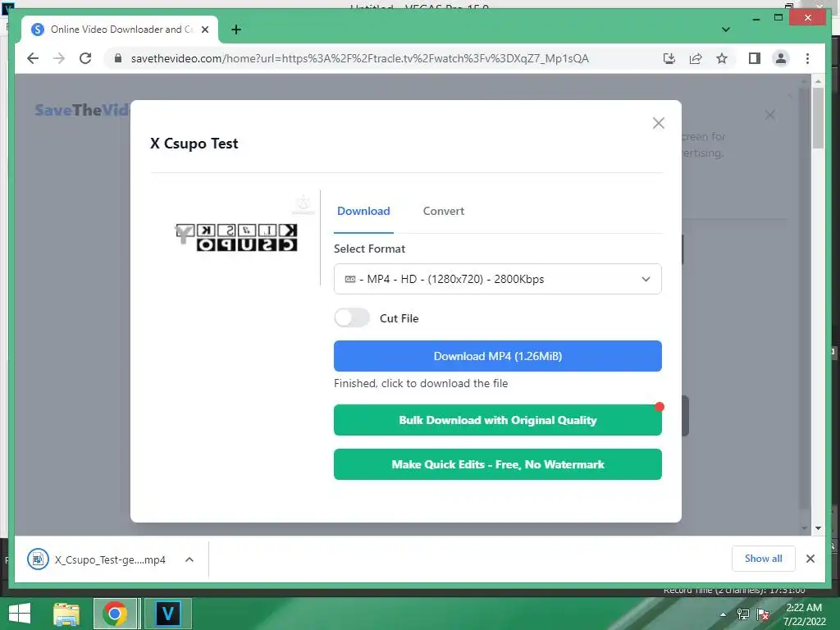Open the Select Format dropdown

[x=498, y=279]
